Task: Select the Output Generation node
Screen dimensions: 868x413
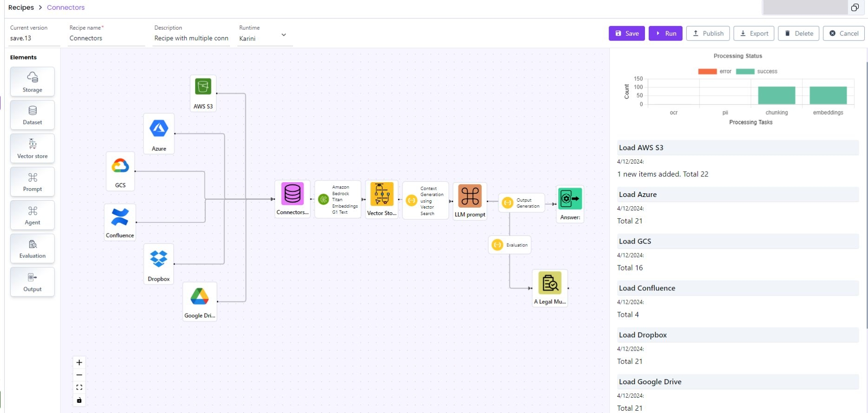Action: 521,203
